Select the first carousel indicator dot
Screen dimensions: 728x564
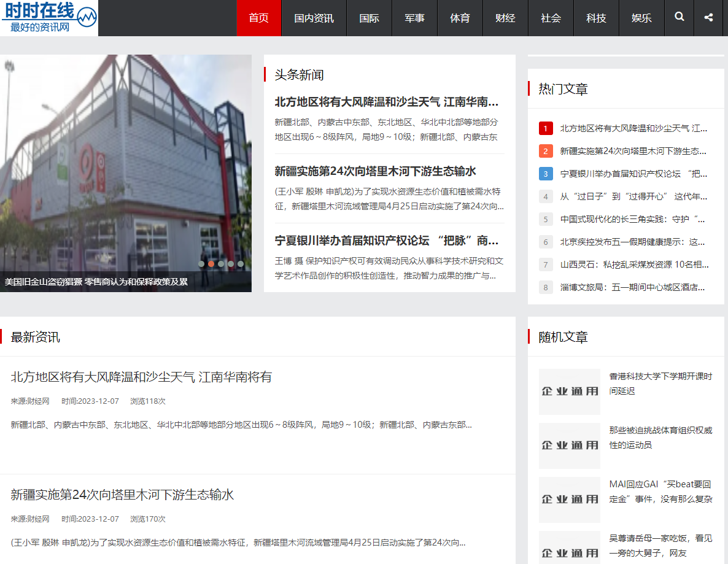point(201,264)
